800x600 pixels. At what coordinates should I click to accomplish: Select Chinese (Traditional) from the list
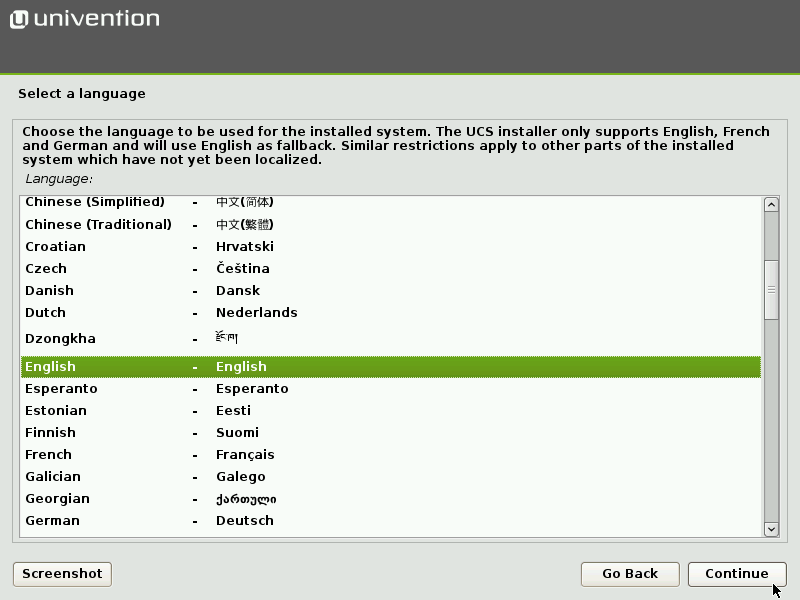(200, 224)
